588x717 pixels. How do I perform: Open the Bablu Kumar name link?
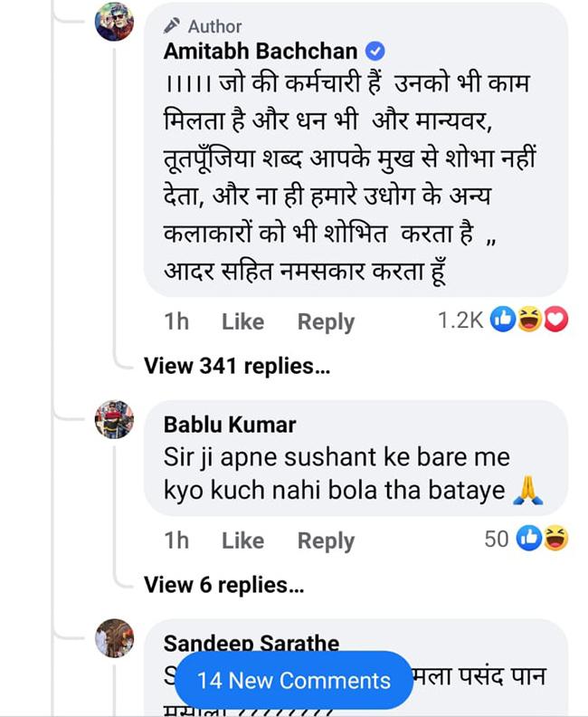[x=230, y=425]
